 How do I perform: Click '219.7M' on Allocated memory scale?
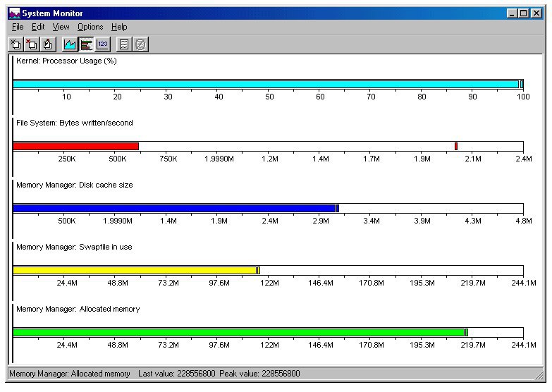[x=473, y=345]
